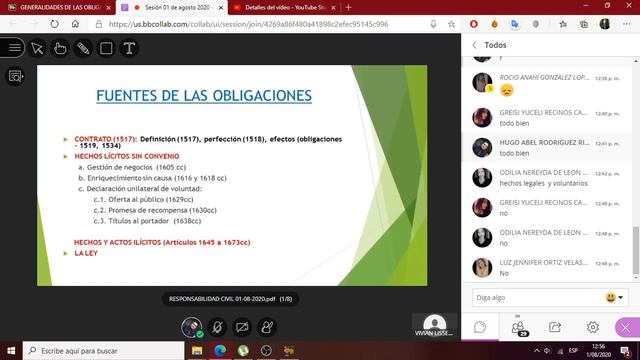Add page to favorites star

coord(451,24)
